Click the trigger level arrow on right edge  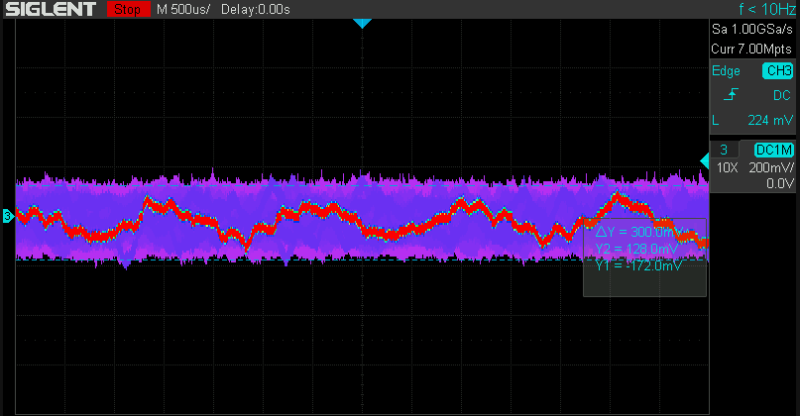click(x=704, y=160)
